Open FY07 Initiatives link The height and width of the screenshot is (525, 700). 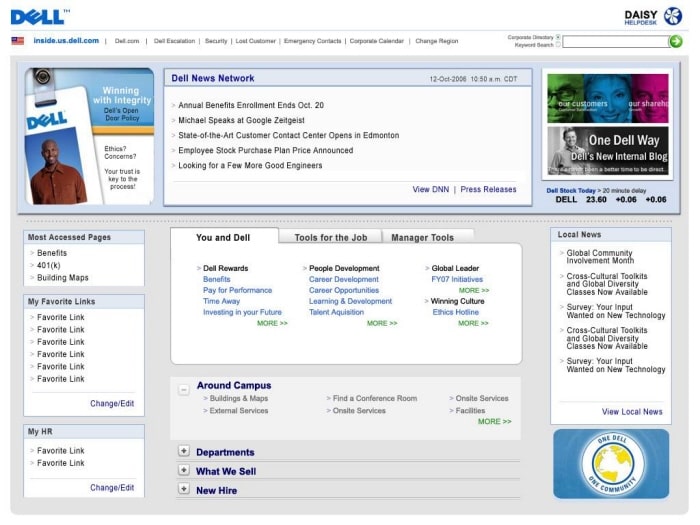(457, 279)
